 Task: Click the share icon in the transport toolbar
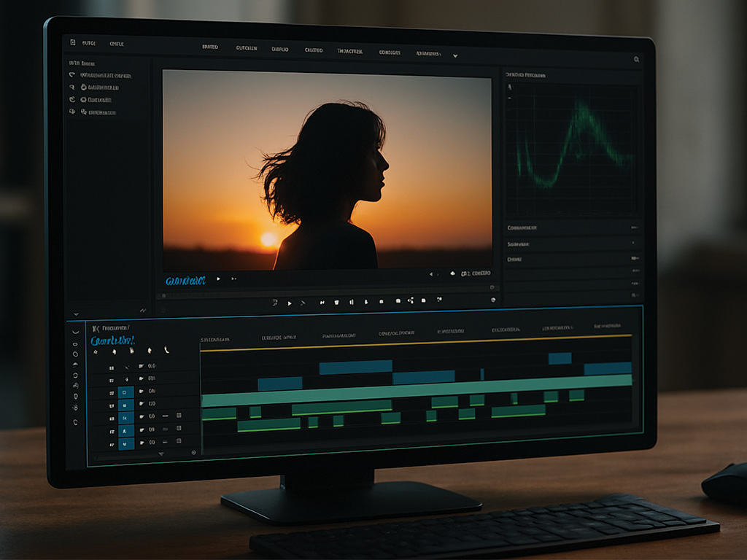coord(411,300)
